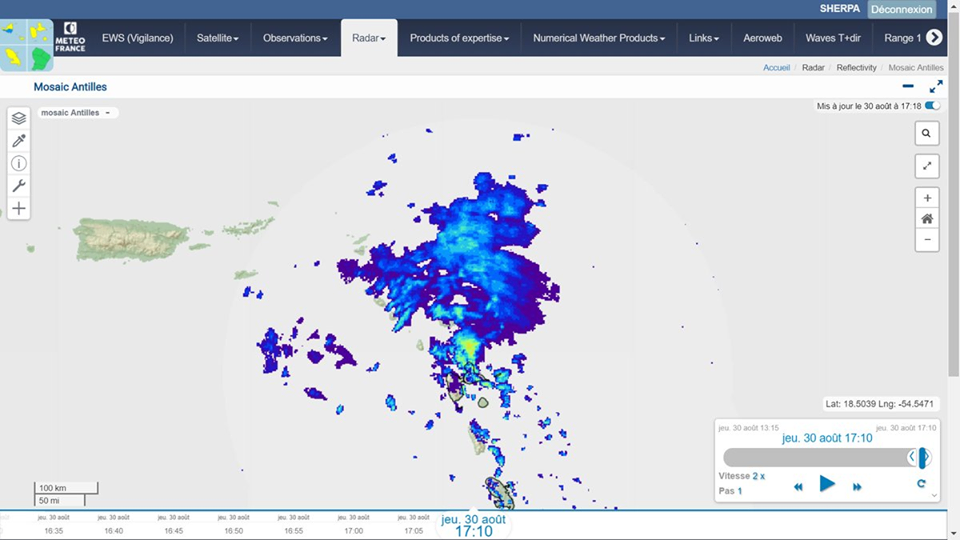Image resolution: width=960 pixels, height=540 pixels.
Task: Click the map fullscreen arrows button
Action: [x=926, y=166]
